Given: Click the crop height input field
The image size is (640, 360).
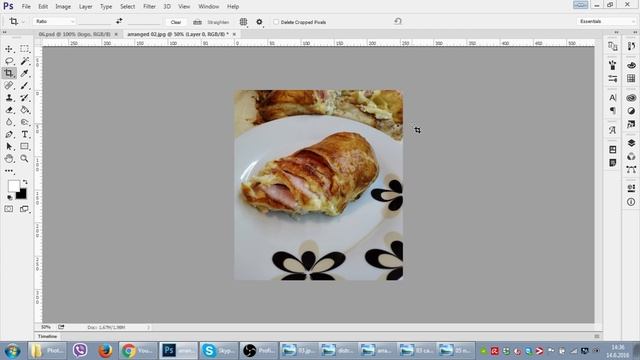Looking at the screenshot, I should coord(144,21).
